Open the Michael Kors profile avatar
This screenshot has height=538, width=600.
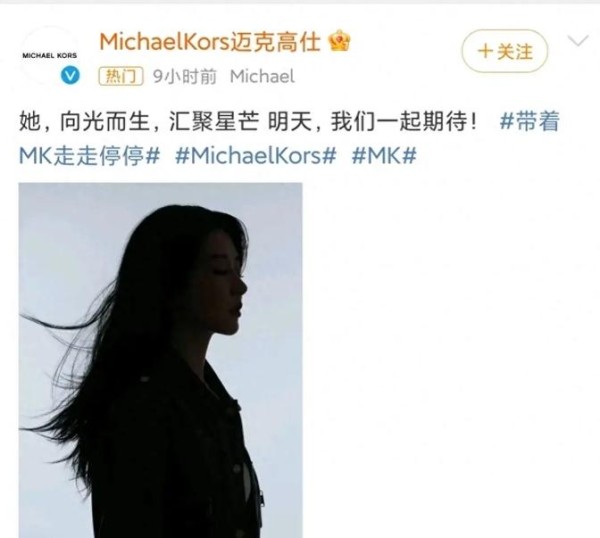tap(50, 55)
